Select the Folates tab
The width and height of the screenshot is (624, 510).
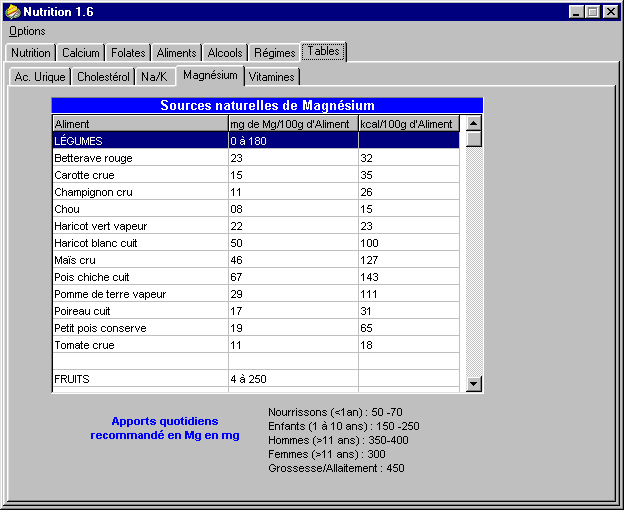(x=128, y=53)
